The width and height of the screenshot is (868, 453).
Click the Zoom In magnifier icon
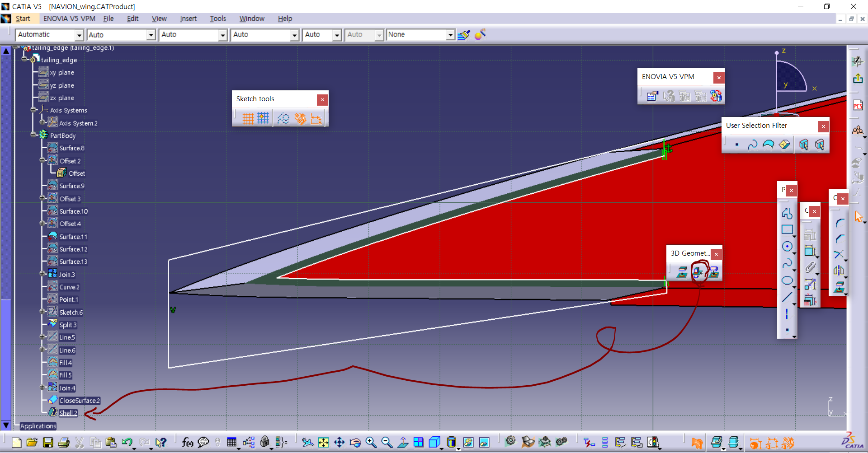click(x=371, y=443)
